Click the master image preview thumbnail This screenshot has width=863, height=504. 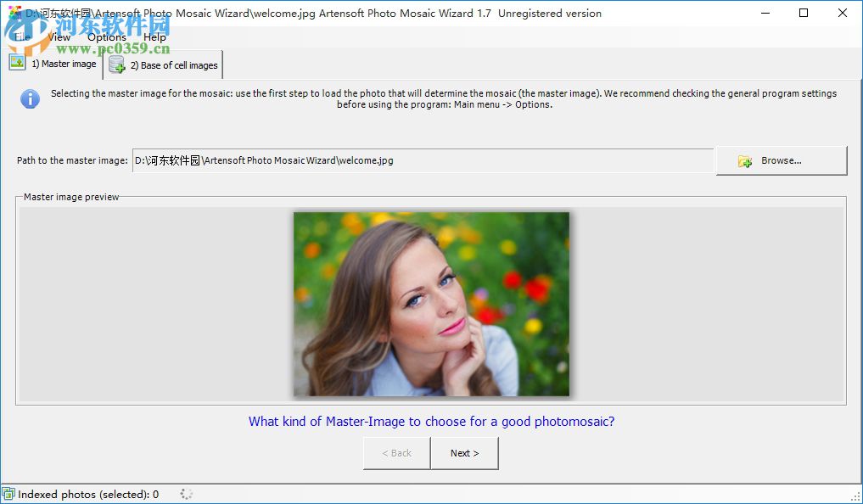click(x=430, y=304)
